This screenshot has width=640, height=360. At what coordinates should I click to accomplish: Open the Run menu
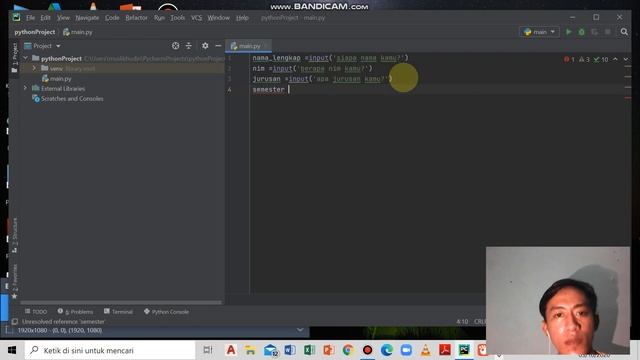159,18
